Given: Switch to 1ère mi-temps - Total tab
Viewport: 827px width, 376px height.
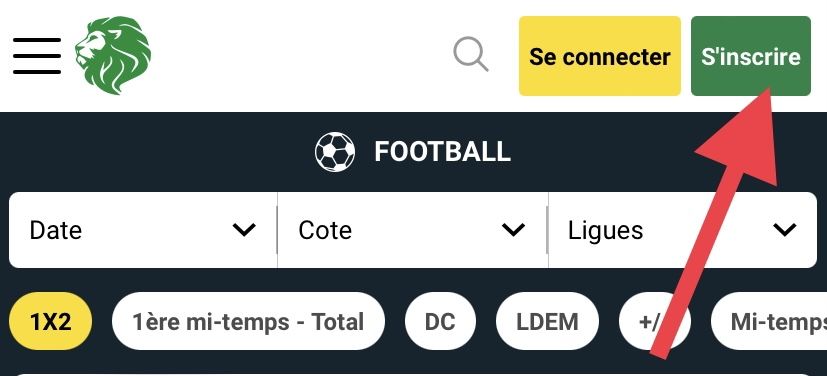Looking at the screenshot, I should tap(248, 321).
